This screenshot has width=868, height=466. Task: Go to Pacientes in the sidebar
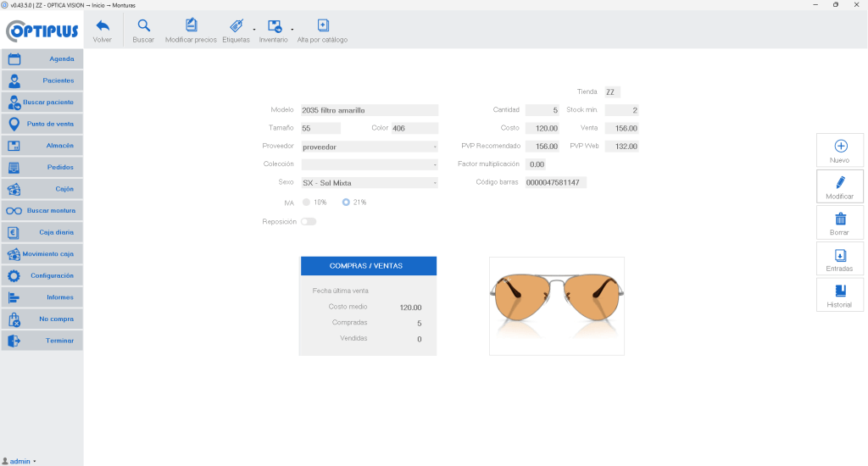(42, 80)
